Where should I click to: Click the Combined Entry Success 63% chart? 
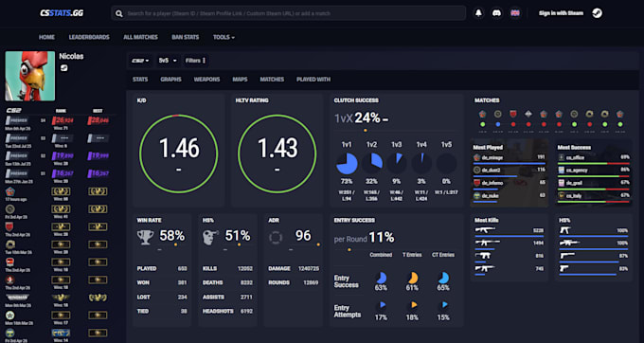pyautogui.click(x=381, y=279)
